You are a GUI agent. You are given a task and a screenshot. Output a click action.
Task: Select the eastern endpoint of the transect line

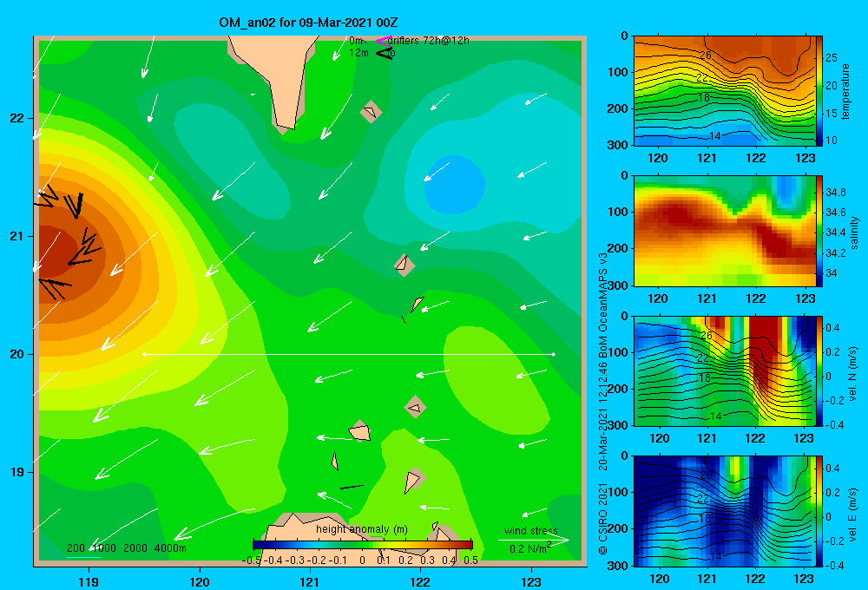coord(554,354)
